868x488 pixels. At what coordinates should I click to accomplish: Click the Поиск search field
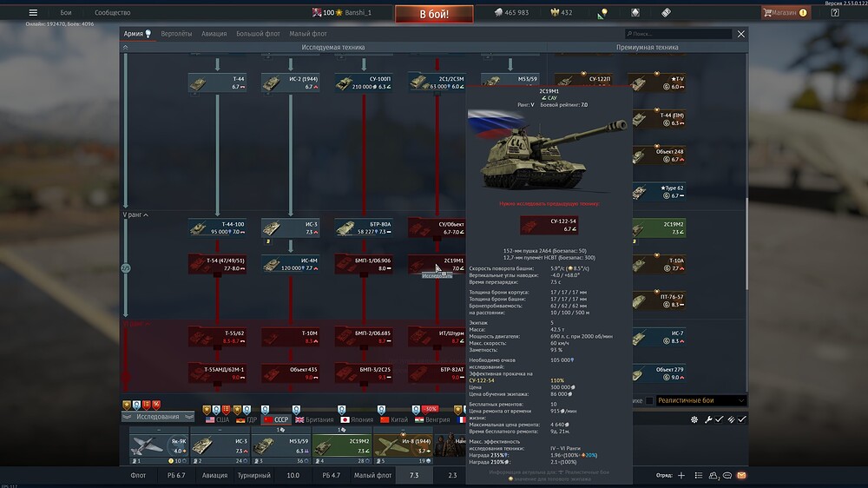677,34
